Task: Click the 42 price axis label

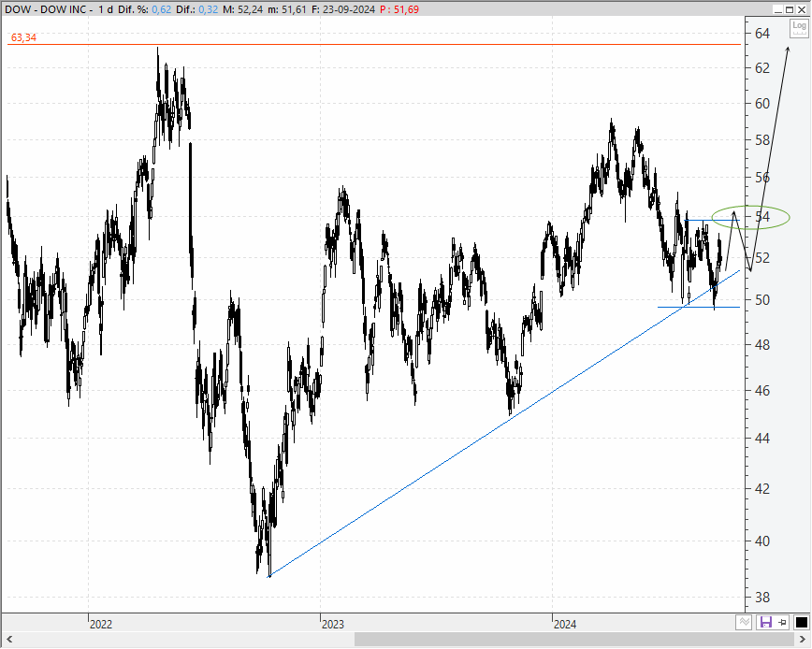Action: (x=762, y=488)
